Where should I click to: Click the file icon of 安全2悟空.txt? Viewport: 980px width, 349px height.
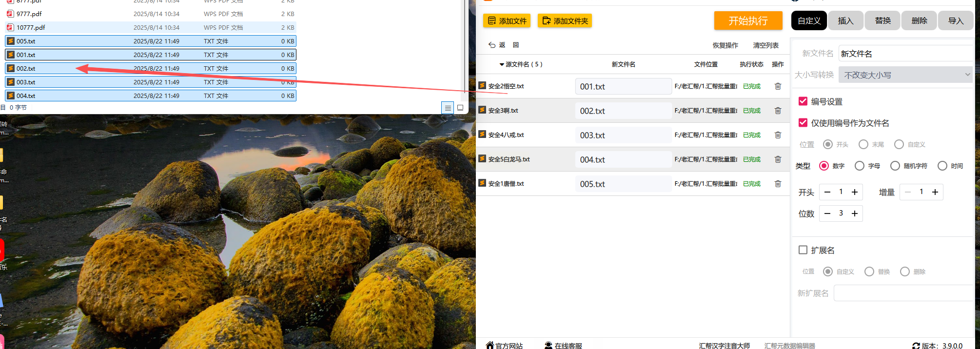[x=482, y=85]
